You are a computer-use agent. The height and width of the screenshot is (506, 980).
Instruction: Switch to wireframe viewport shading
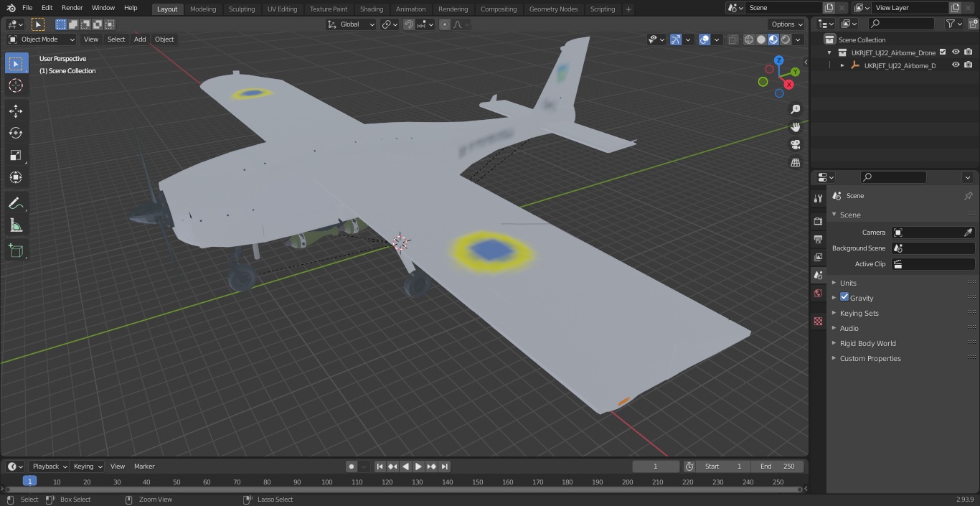point(749,39)
